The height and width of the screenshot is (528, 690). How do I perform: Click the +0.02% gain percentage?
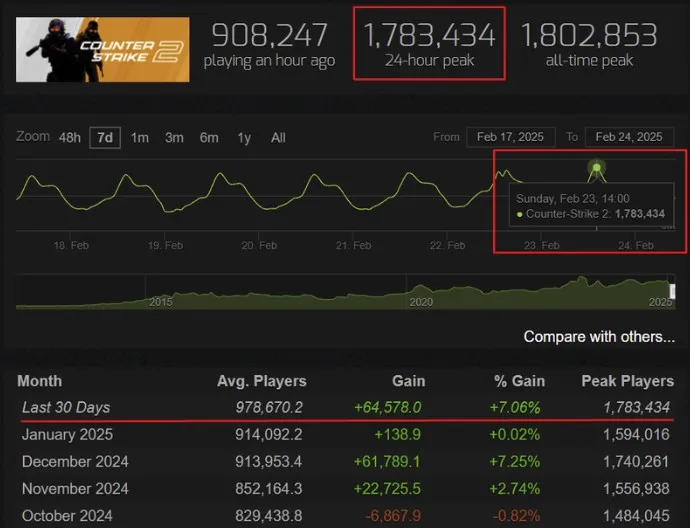pos(515,435)
